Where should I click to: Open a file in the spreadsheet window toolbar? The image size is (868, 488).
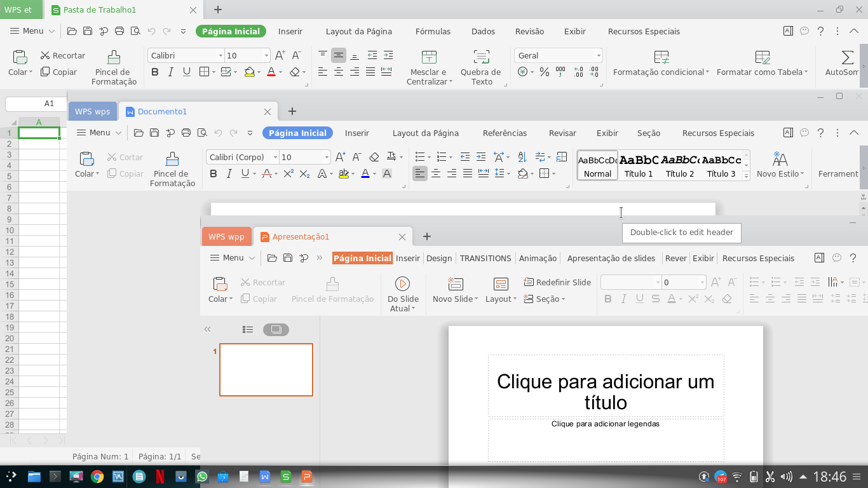coord(72,31)
